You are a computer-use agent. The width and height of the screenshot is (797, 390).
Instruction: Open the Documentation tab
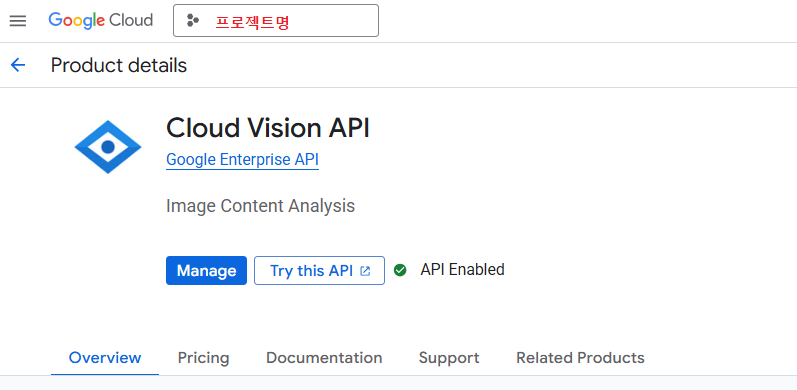(x=324, y=358)
